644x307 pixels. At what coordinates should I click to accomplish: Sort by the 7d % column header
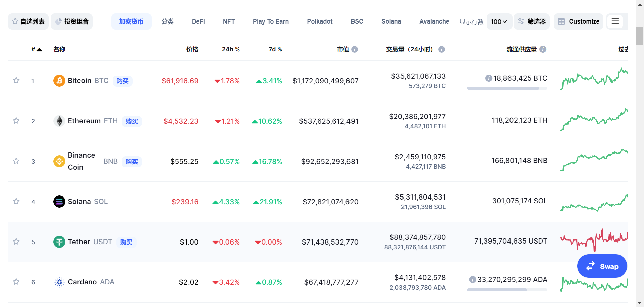pyautogui.click(x=275, y=49)
